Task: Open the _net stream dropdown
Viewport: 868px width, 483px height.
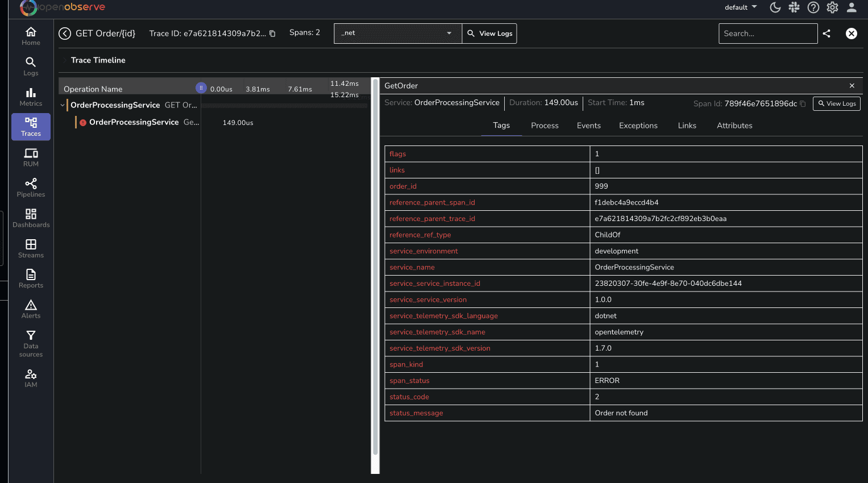Action: pyautogui.click(x=397, y=34)
